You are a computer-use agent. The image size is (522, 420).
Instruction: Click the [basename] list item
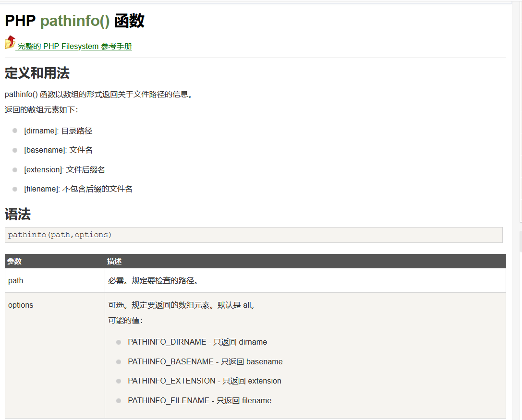click(x=58, y=150)
